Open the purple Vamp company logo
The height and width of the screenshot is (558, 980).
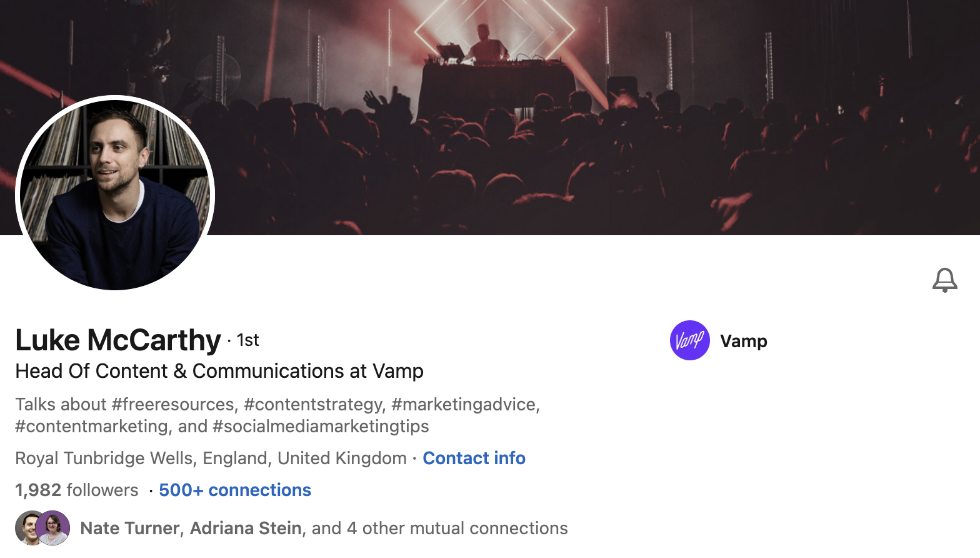tap(689, 340)
